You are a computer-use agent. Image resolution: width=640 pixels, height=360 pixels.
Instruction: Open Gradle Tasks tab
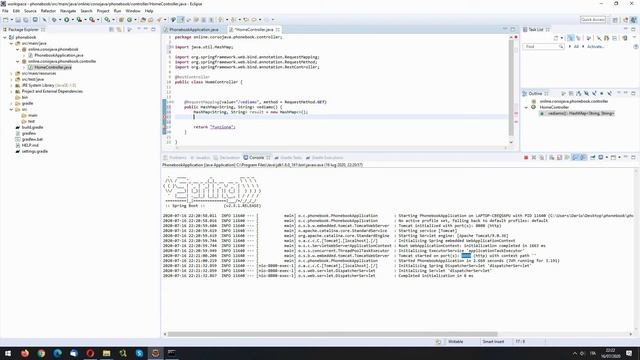289,158
